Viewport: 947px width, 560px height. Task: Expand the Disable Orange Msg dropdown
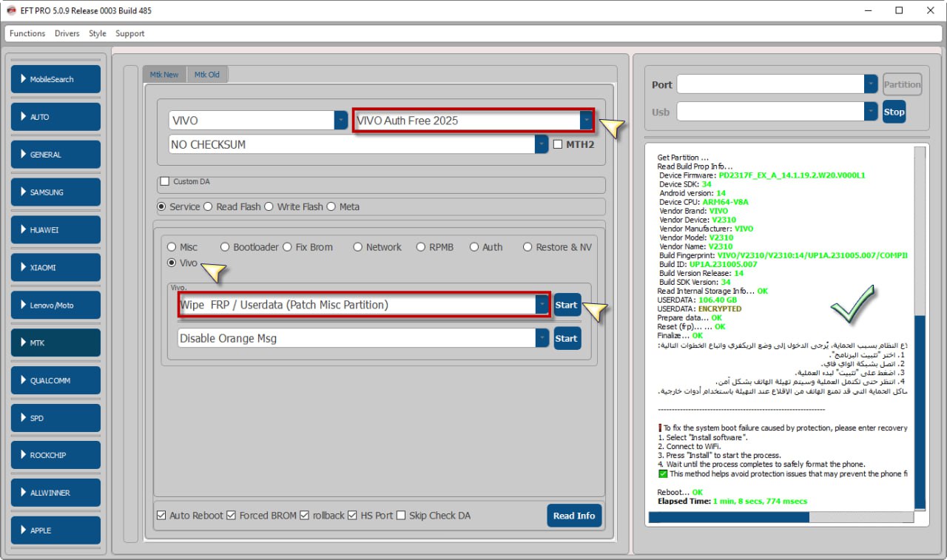click(543, 338)
